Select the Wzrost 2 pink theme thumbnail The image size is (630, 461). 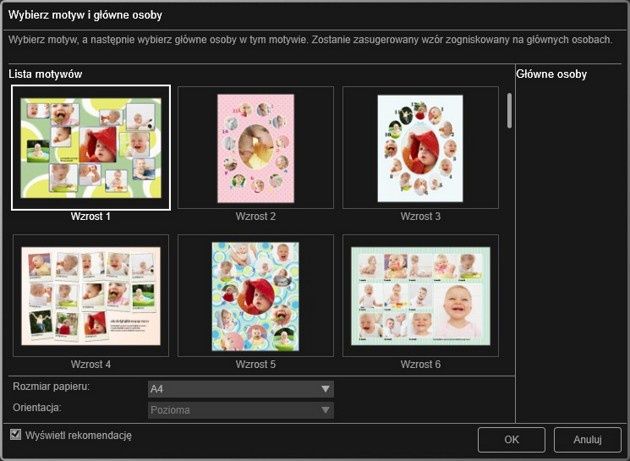(256, 148)
